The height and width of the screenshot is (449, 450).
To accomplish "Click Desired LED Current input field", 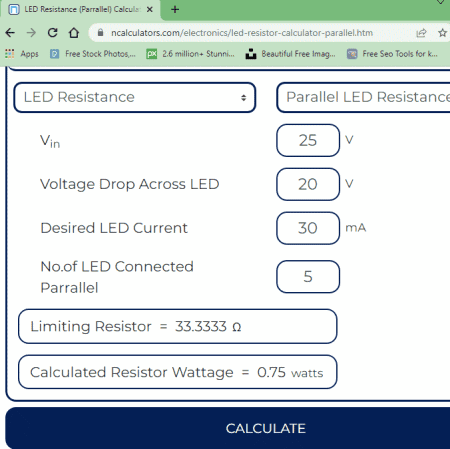I will [308, 228].
